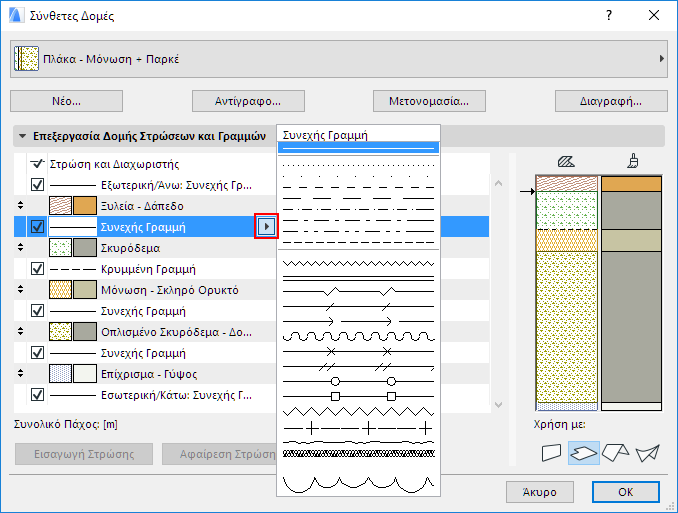Open line type popup arrow in selected row
The height and width of the screenshot is (513, 678).
click(x=266, y=226)
